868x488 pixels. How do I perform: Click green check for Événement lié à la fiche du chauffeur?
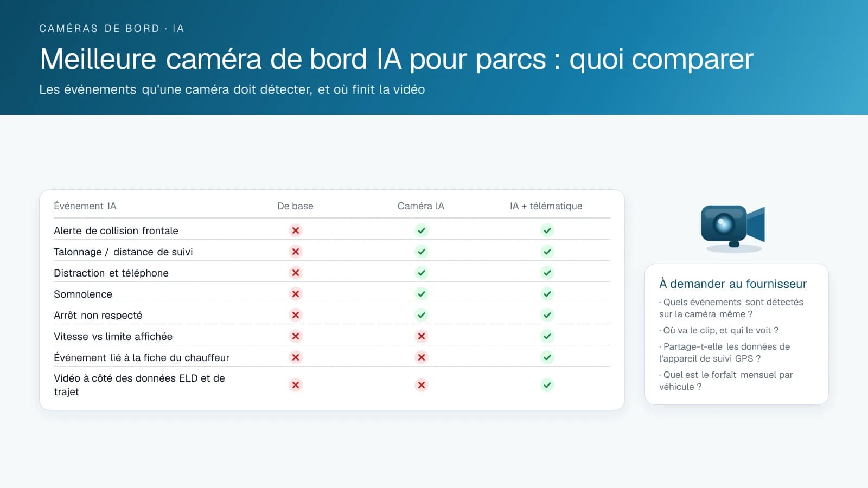click(x=547, y=357)
